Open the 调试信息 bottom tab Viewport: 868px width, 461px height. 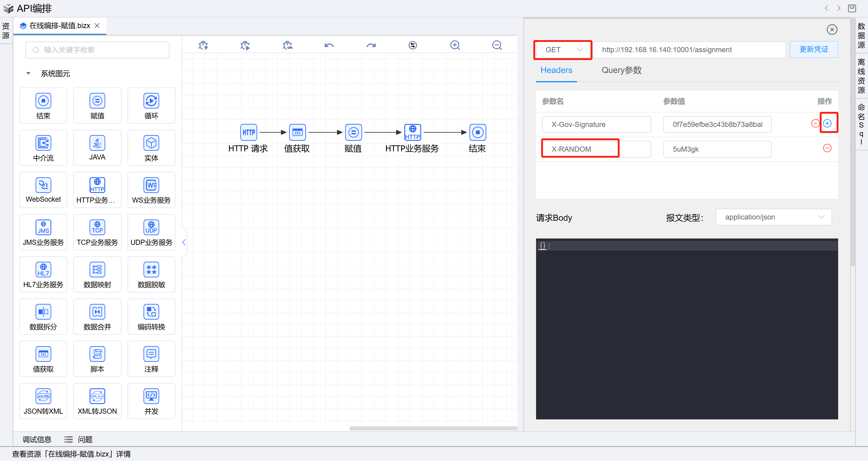pos(37,439)
